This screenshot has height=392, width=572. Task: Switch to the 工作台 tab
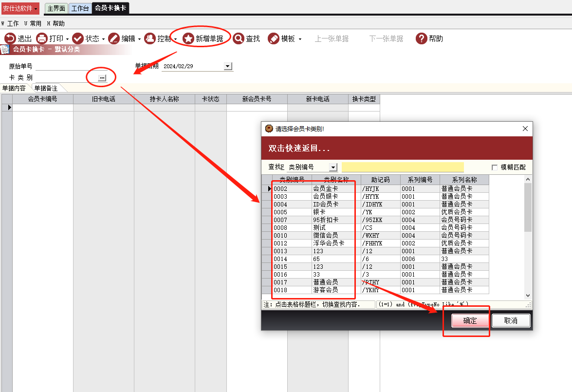(x=80, y=8)
